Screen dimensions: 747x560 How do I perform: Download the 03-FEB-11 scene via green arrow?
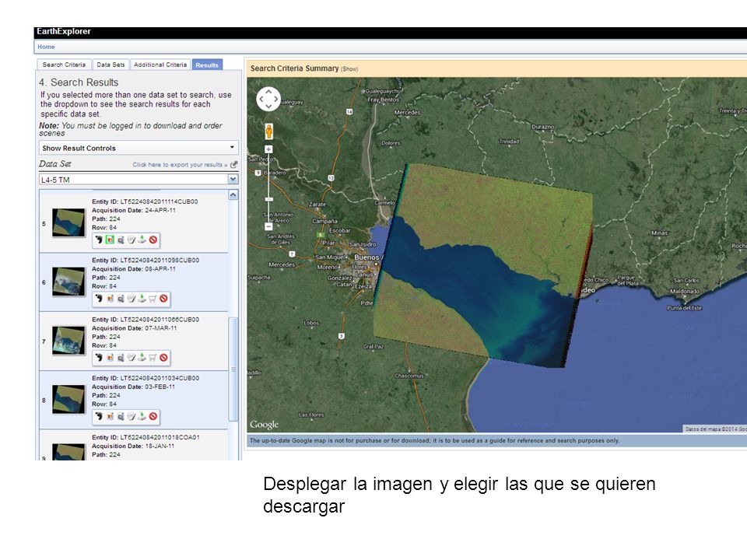142,416
